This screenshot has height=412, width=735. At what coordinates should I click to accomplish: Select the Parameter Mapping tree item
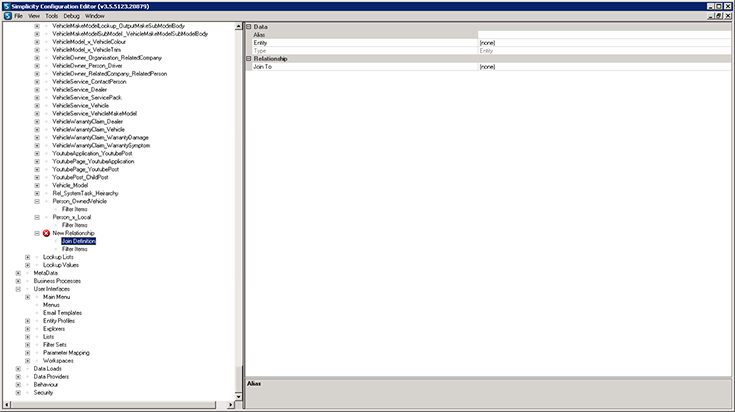(66, 352)
